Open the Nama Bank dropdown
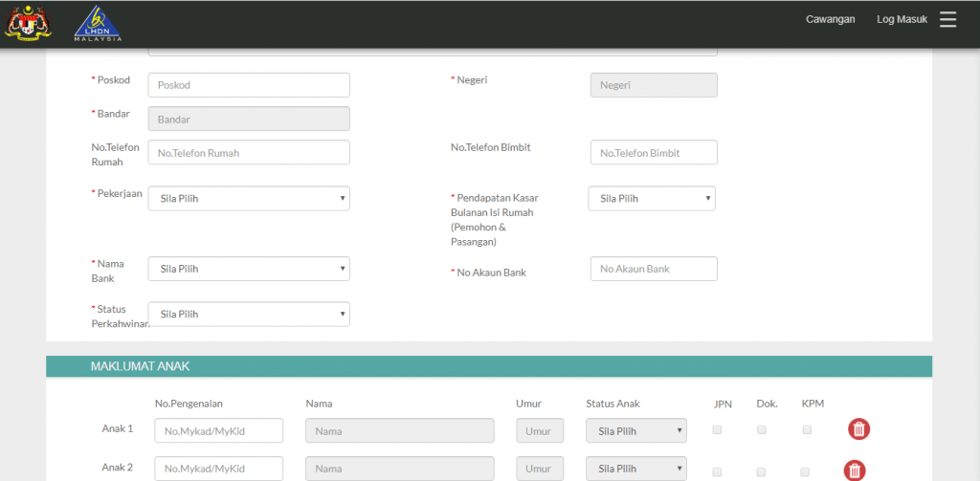The height and width of the screenshot is (481, 980). coord(249,269)
